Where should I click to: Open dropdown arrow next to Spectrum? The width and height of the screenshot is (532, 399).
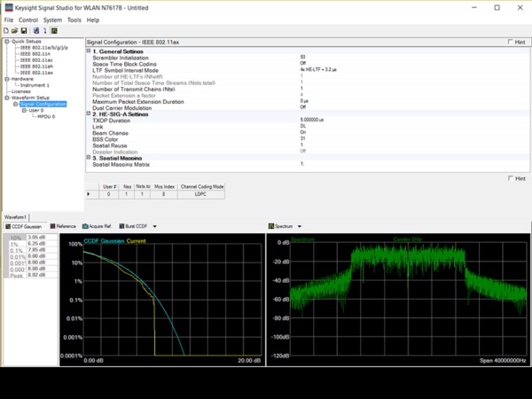click(300, 226)
